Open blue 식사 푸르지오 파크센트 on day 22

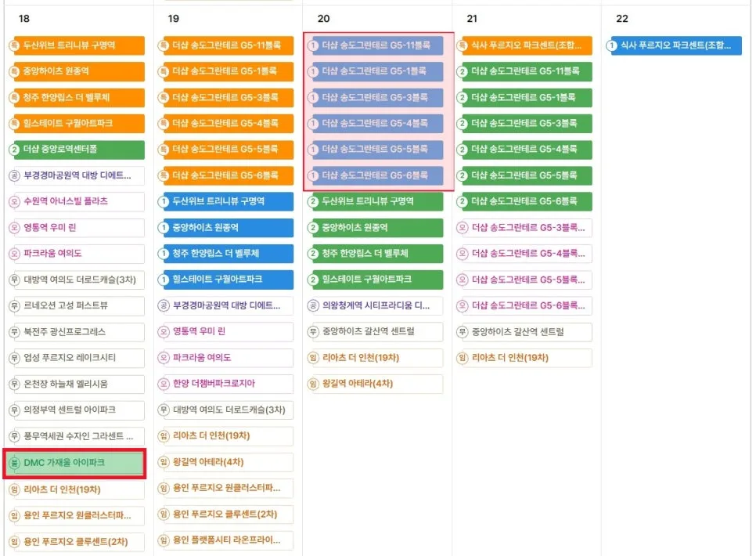(674, 45)
